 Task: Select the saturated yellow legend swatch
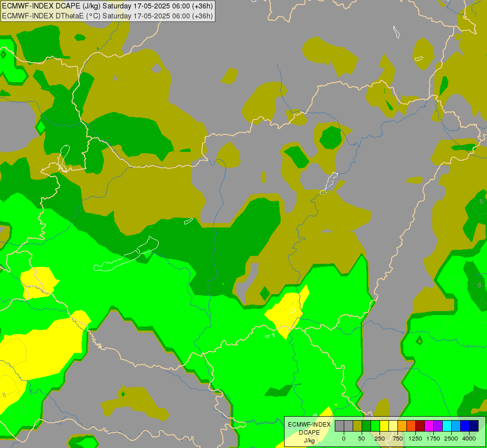click(384, 426)
